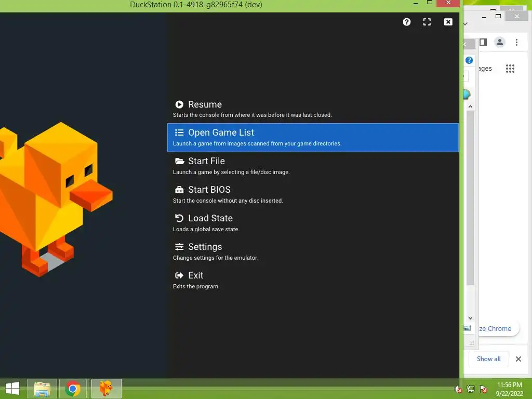Click the blue help icon in Chrome window

(469, 60)
